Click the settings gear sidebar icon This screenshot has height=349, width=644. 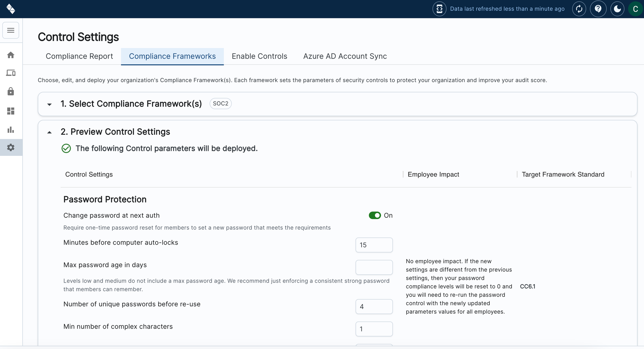(x=11, y=147)
